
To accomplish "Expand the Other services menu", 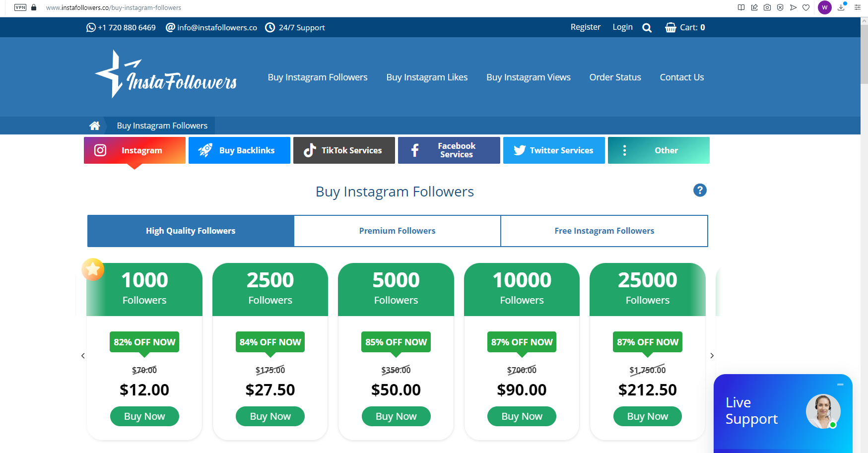I will tap(659, 150).
